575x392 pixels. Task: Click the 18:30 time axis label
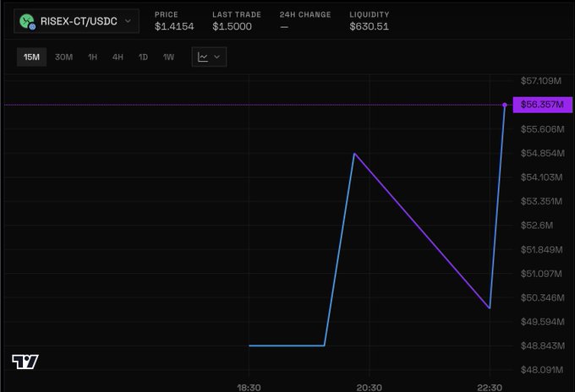click(x=249, y=388)
